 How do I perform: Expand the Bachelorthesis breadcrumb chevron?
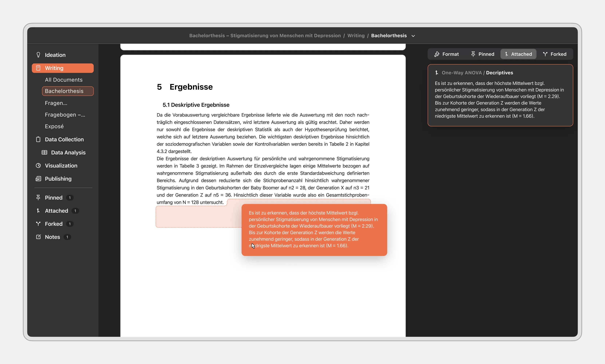(413, 36)
